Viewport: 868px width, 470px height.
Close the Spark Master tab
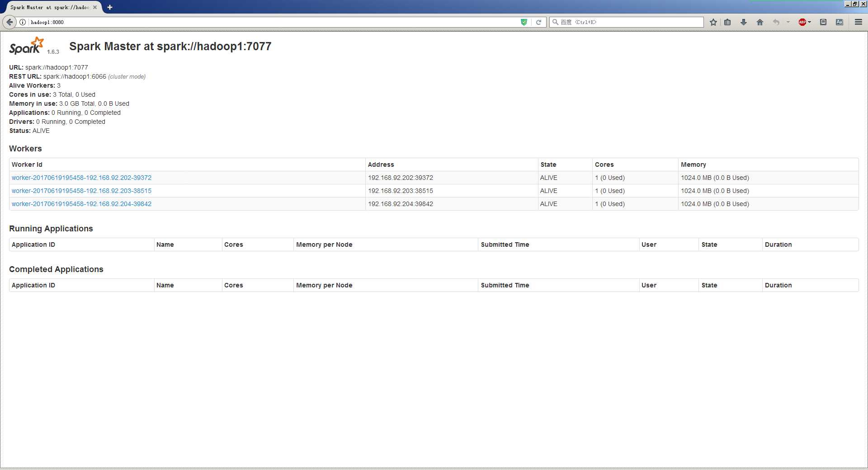click(x=95, y=7)
